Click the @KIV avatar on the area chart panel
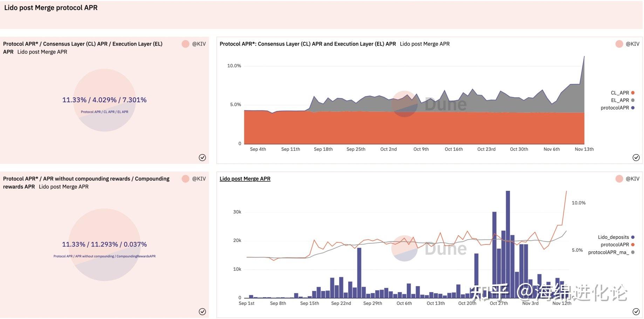 pyautogui.click(x=619, y=44)
